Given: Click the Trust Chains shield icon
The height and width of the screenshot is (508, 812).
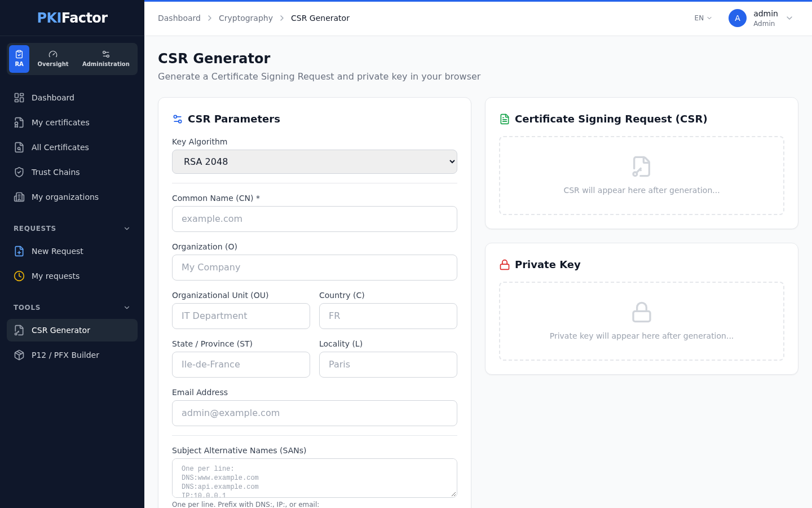Looking at the screenshot, I should [x=19, y=172].
